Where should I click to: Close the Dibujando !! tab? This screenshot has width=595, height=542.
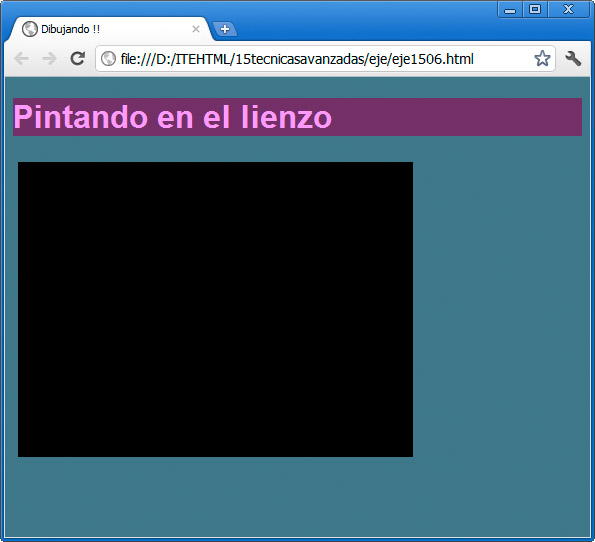tap(196, 29)
